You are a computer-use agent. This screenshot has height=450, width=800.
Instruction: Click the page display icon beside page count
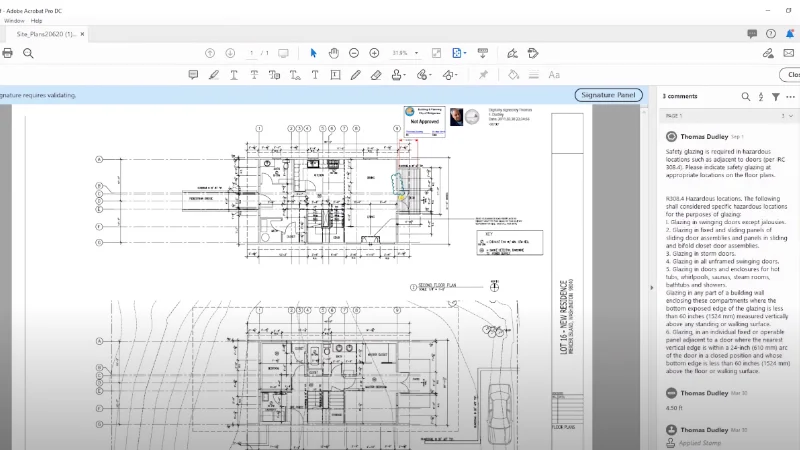coord(283,53)
